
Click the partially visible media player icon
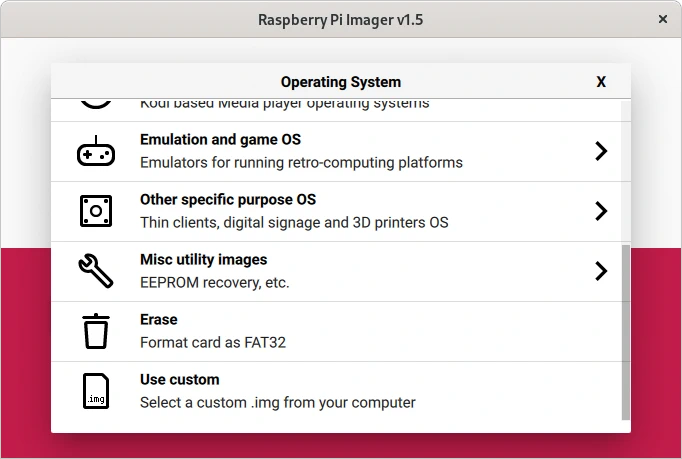(x=96, y=103)
